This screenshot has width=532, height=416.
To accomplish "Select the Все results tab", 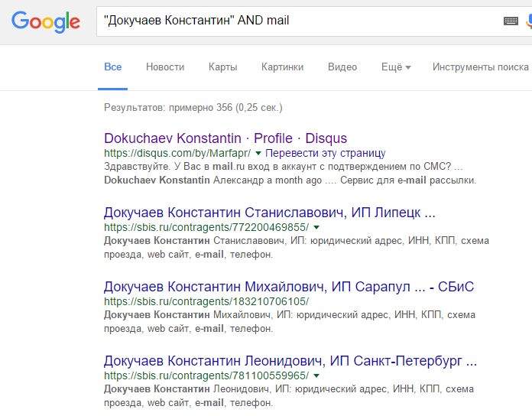I will [113, 67].
